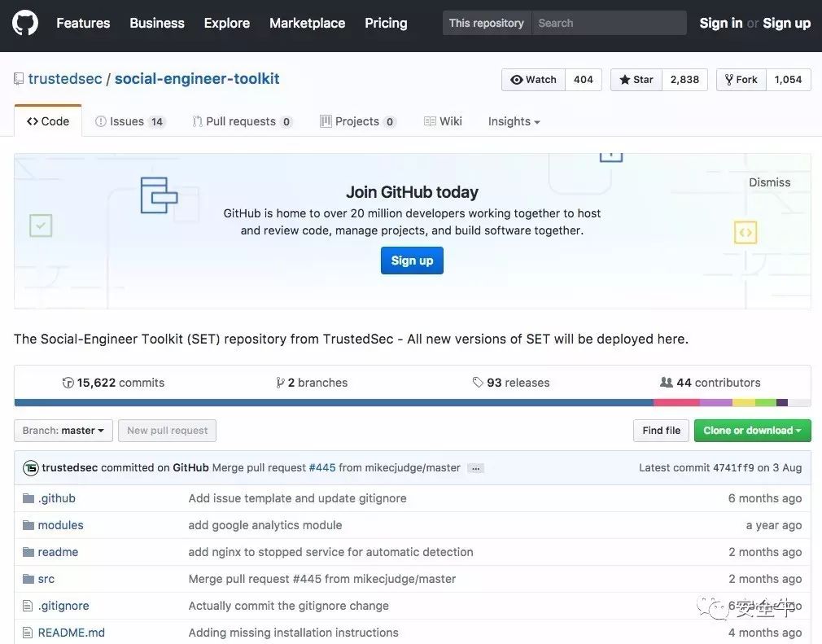
Task: View the 15,622 commits link
Action: coord(113,383)
